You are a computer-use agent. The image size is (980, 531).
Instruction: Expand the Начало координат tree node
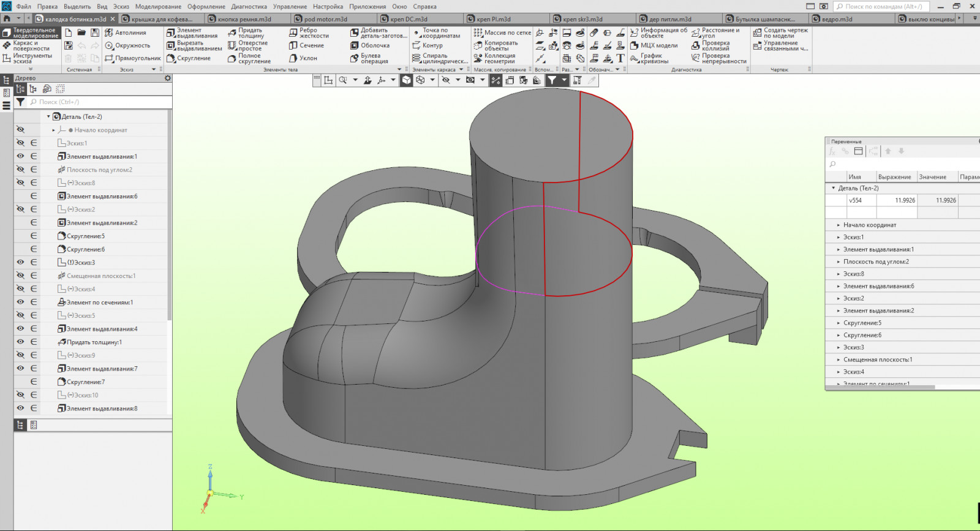coord(54,130)
